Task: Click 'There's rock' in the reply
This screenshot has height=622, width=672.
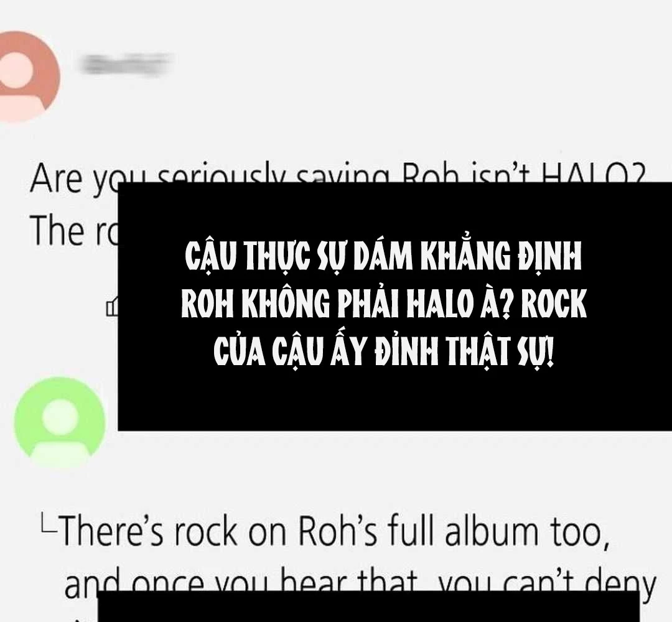Action: (x=147, y=531)
